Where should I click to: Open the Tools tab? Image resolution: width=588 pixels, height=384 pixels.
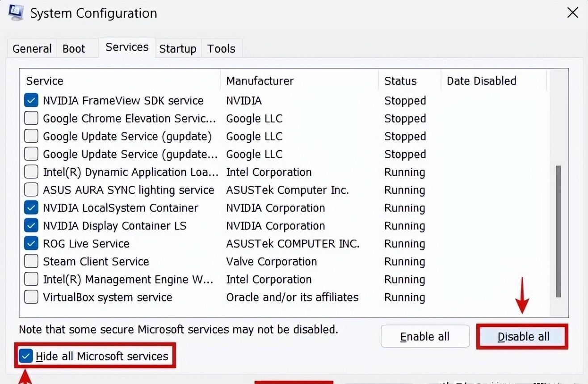pos(221,48)
